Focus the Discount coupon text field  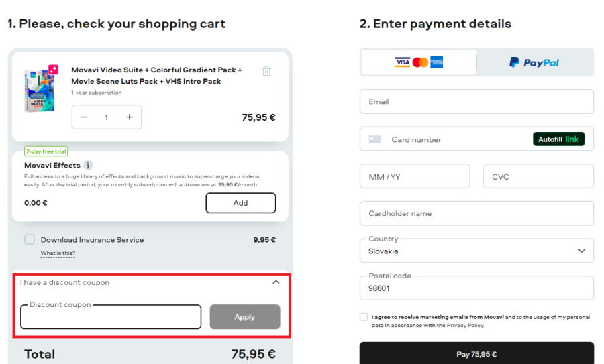pos(111,318)
